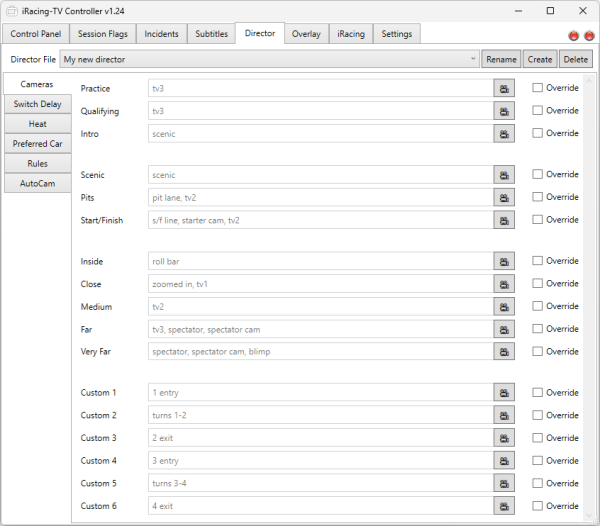Screen dimensions: 600x526
Task: Click the camera icon beside Very Far
Action: (x=504, y=352)
